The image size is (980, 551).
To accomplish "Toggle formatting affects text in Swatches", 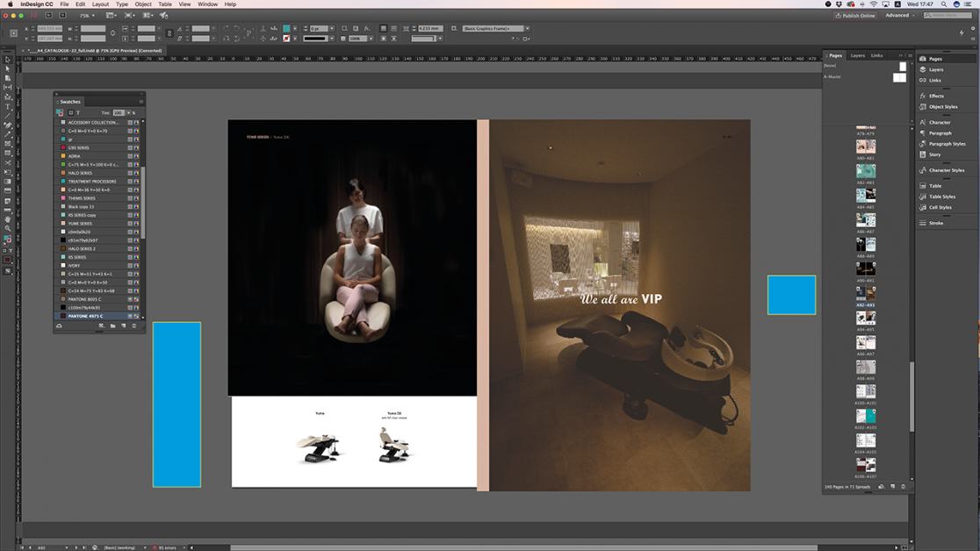I will [78, 112].
